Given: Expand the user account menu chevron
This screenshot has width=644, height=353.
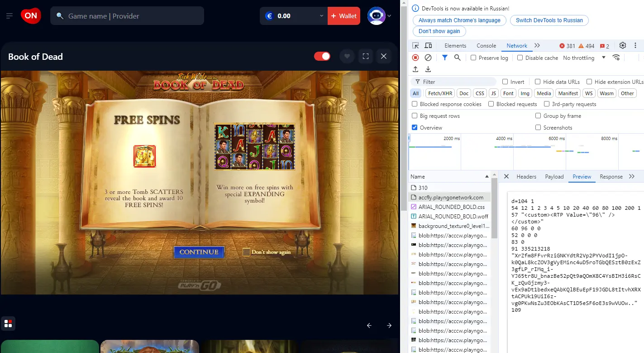Looking at the screenshot, I should (389, 16).
